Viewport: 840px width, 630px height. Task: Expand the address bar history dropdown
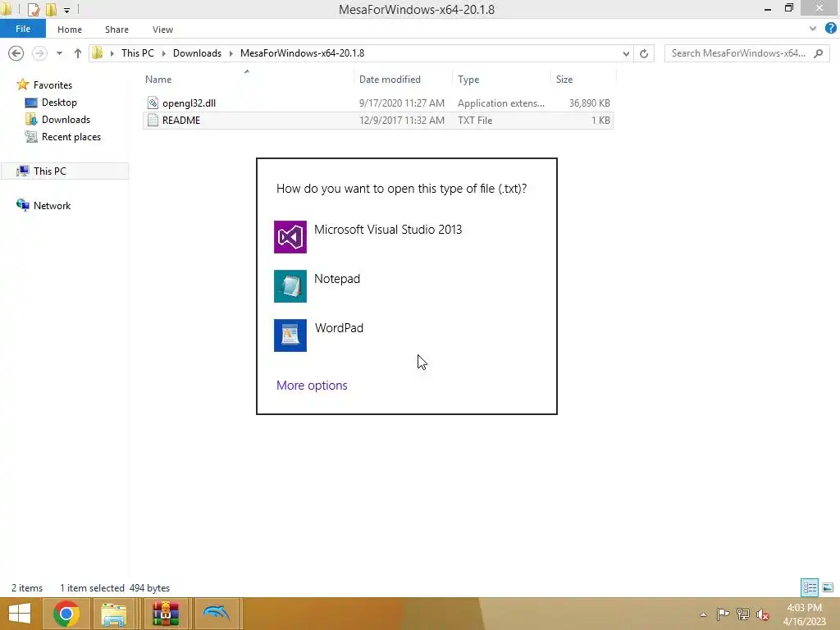pyautogui.click(x=626, y=53)
